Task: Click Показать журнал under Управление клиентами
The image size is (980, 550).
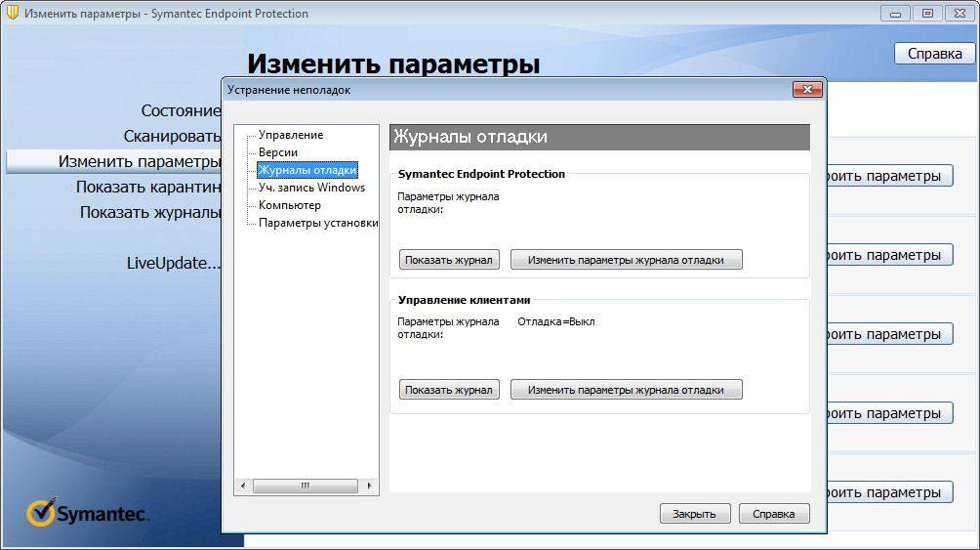Action: coord(449,389)
